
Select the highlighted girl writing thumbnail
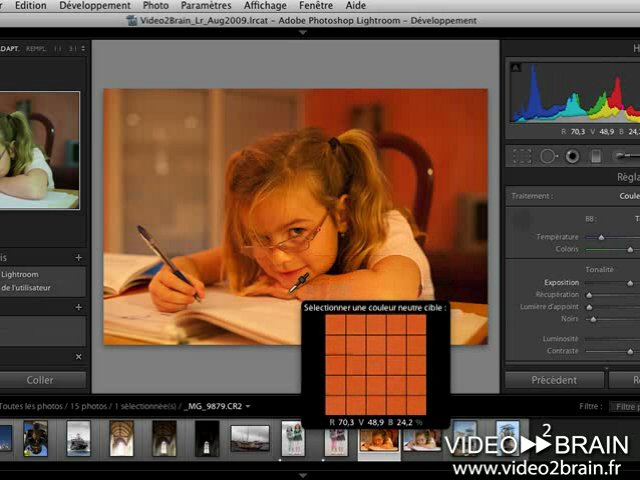pos(379,440)
